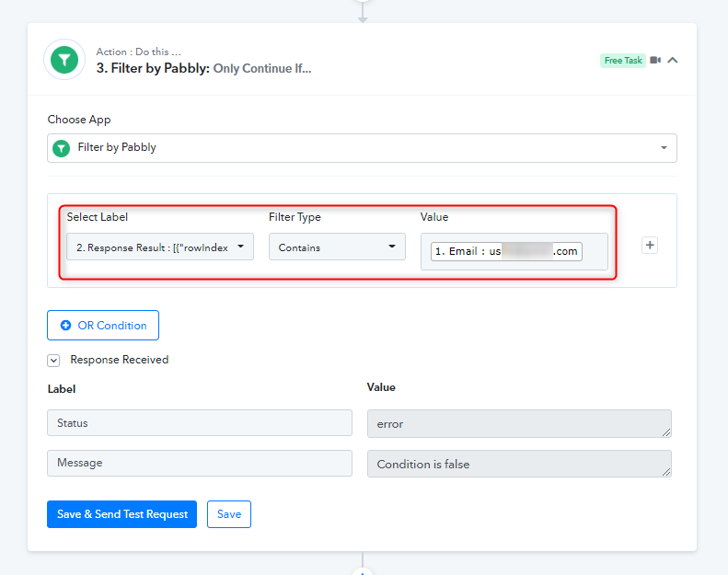Click Save & Send Test Request

point(121,514)
